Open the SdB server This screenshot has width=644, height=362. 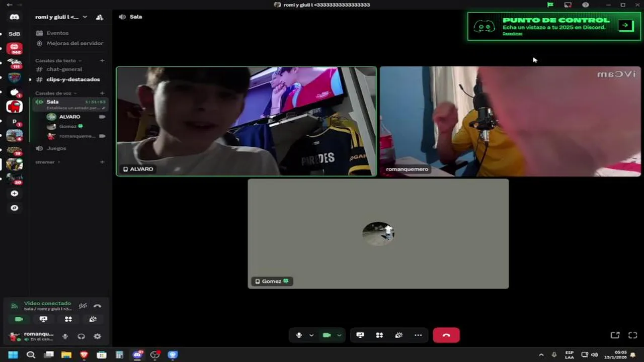point(14,34)
